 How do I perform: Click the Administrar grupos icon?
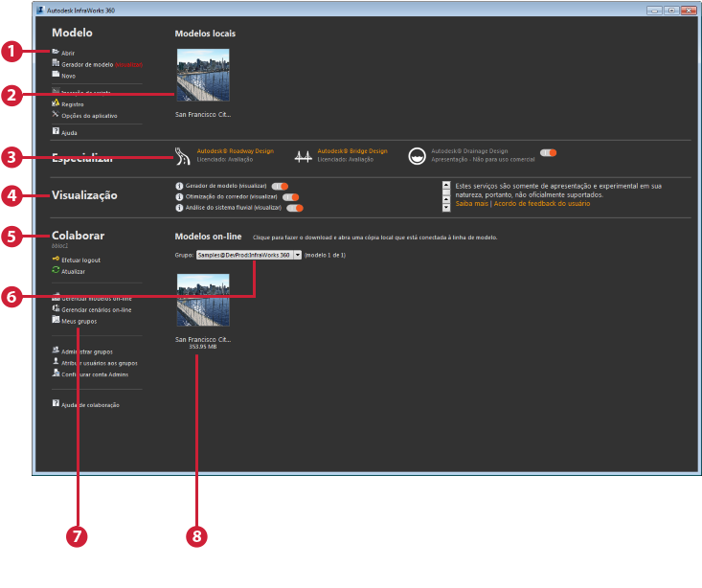(x=56, y=351)
